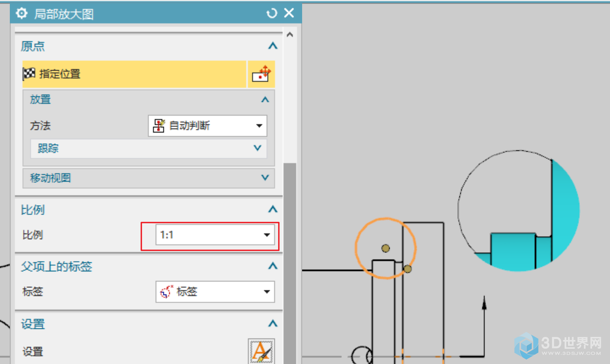Click the checkered flag icon of 指定位置
The width and height of the screenshot is (610, 364).
click(29, 73)
